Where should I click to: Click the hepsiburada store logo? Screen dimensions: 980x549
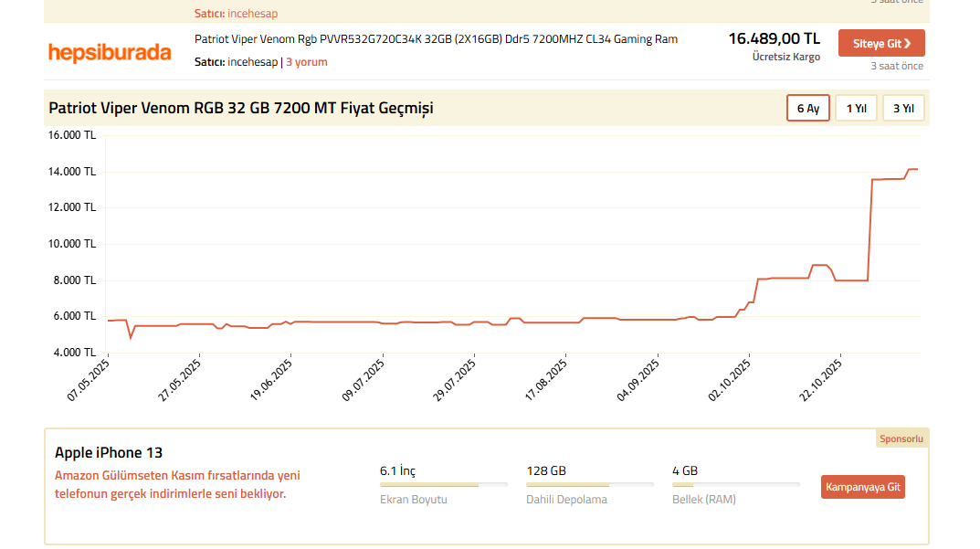(x=110, y=52)
